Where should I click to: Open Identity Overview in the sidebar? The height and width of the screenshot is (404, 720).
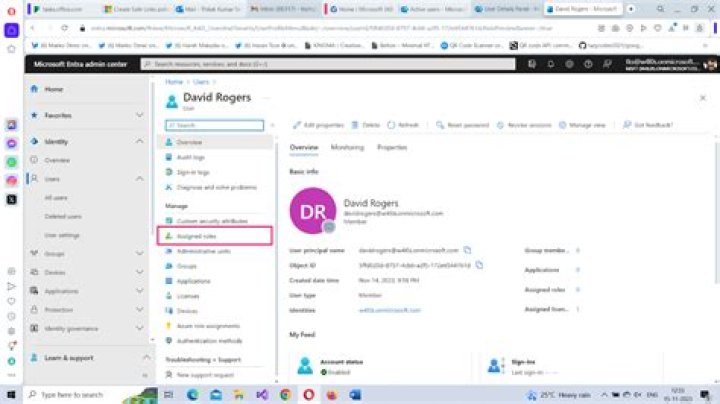(57, 160)
